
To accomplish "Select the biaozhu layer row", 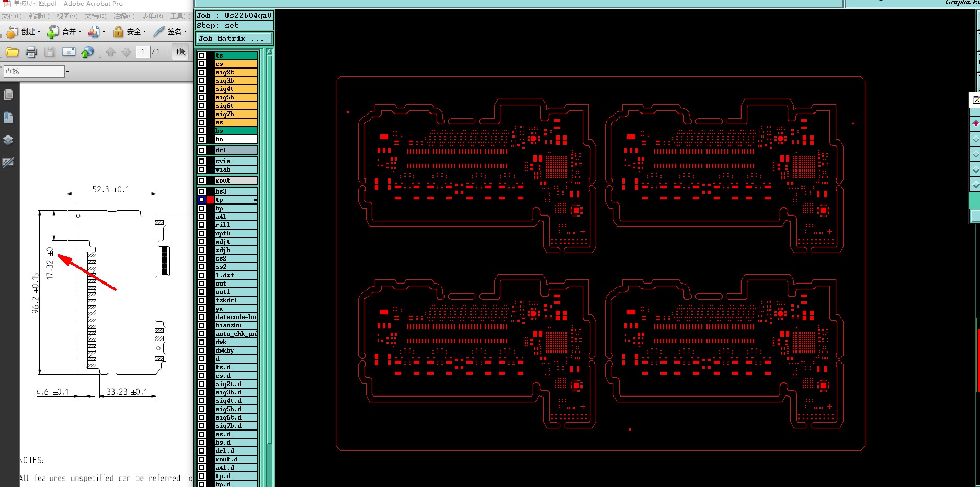I will tap(236, 325).
